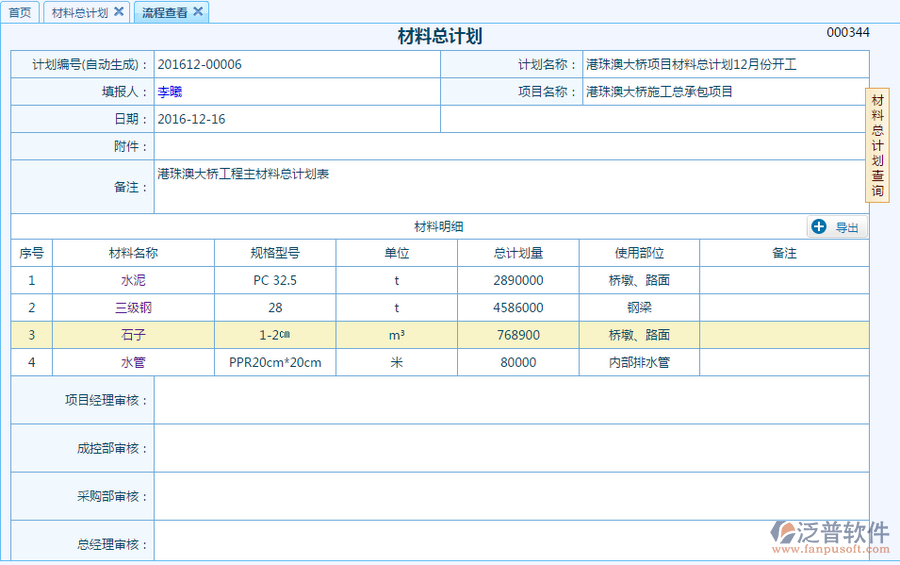Open the 水管 material link
Image resolution: width=900 pixels, height=565 pixels.
pos(133,362)
